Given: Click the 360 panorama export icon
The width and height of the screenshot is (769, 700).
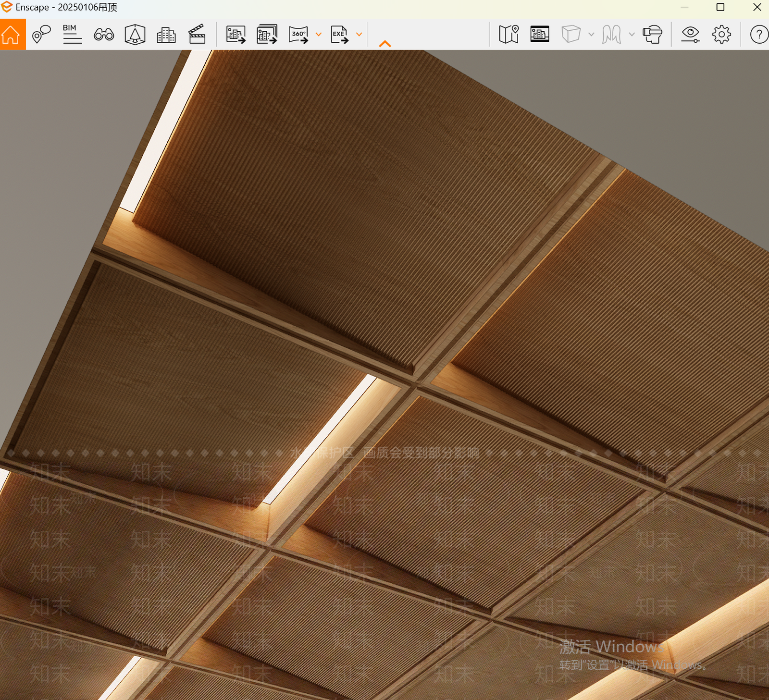Looking at the screenshot, I should (x=298, y=35).
